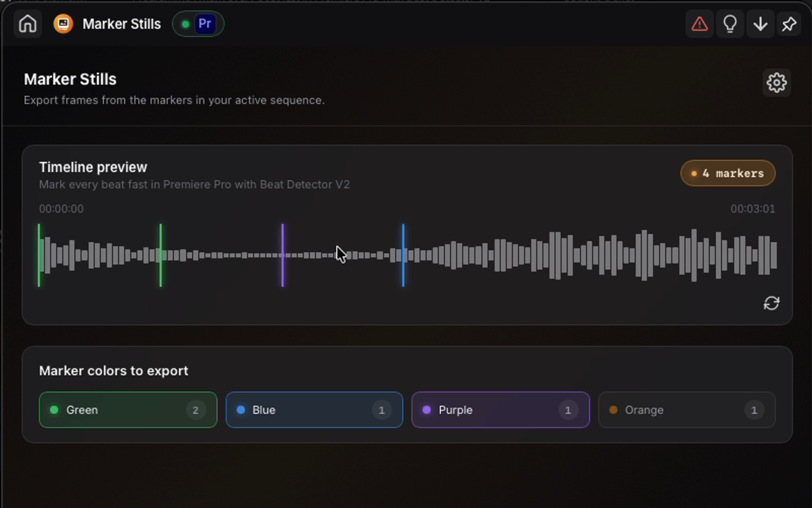Select the first green timeline marker

39,255
